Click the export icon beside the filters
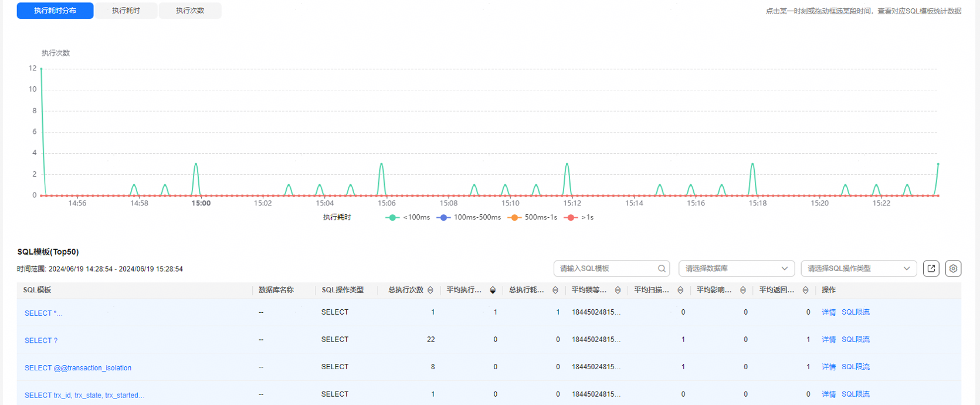This screenshot has height=405, width=980. (x=931, y=268)
